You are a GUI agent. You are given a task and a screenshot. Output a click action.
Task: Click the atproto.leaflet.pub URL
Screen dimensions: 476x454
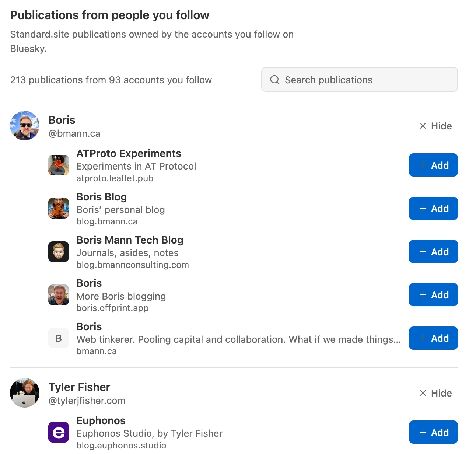(x=115, y=178)
